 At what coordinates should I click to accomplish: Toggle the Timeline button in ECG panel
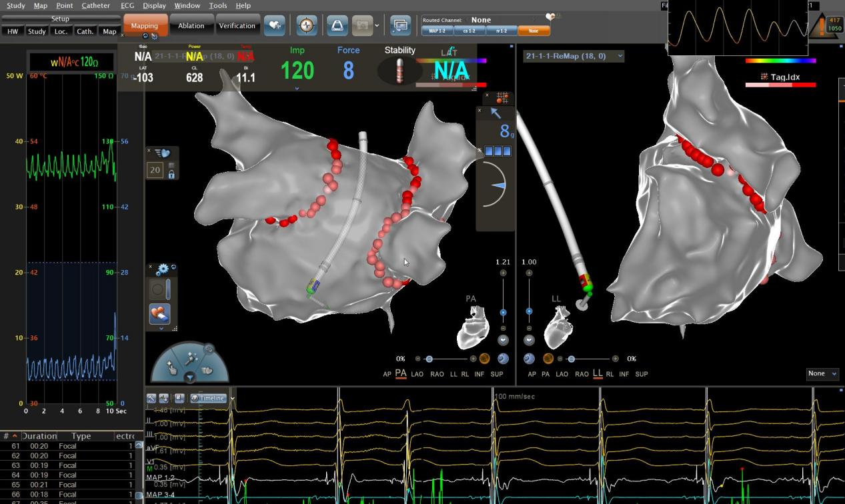(208, 398)
